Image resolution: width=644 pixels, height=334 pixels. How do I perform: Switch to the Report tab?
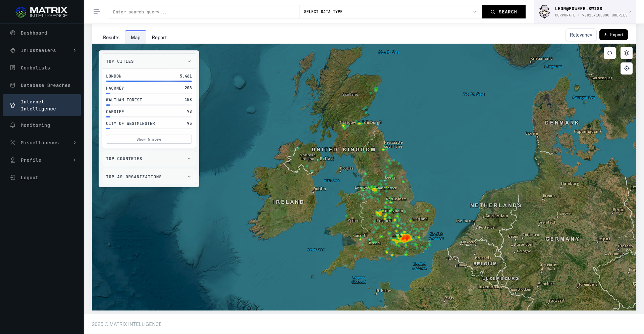(x=159, y=38)
